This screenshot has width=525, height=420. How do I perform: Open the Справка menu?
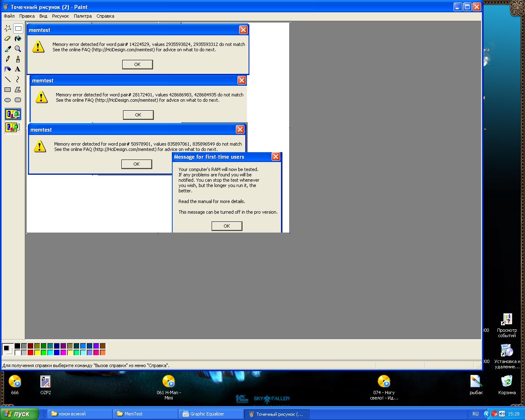click(105, 16)
